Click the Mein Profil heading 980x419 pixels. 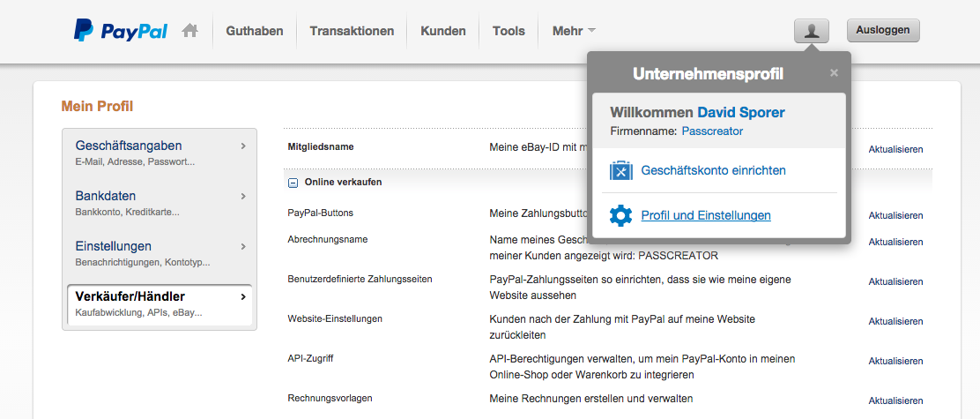[97, 107]
